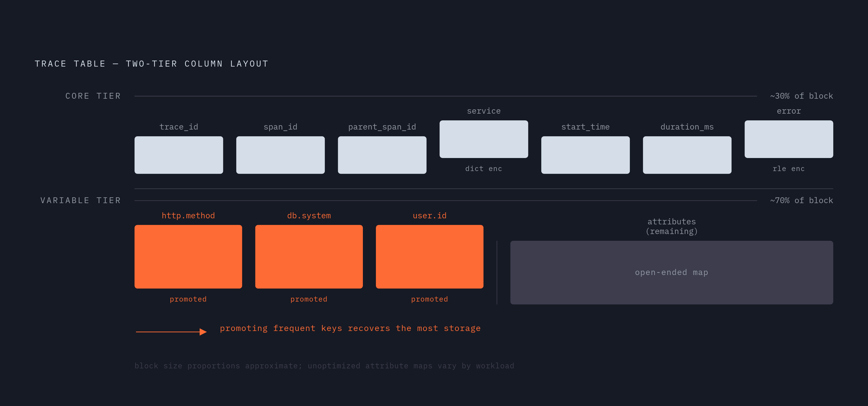Click the 'db.system' orange label
This screenshot has height=406, width=868.
tap(309, 216)
